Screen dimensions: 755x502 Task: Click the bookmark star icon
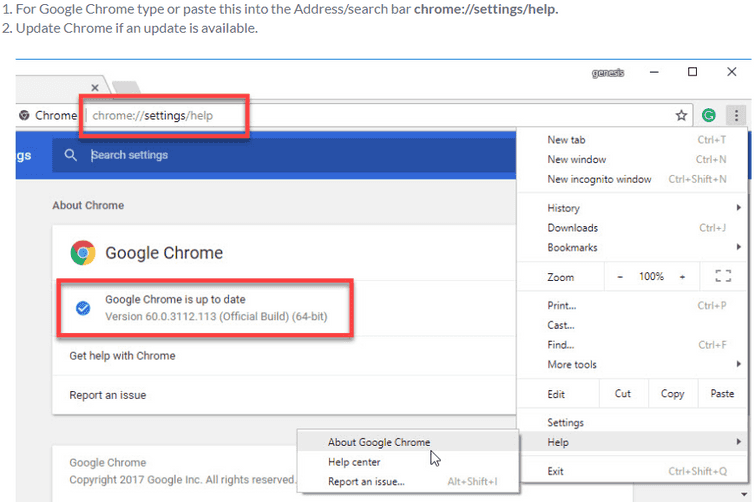(681, 116)
